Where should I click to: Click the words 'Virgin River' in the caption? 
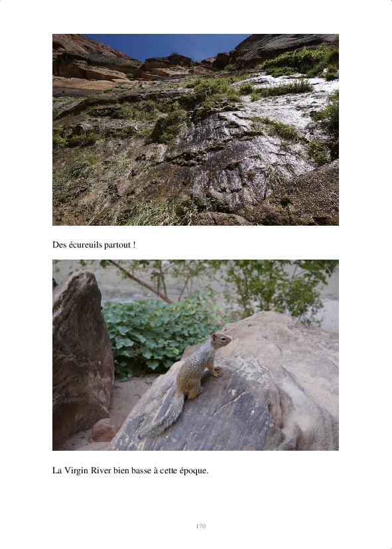coord(88,470)
